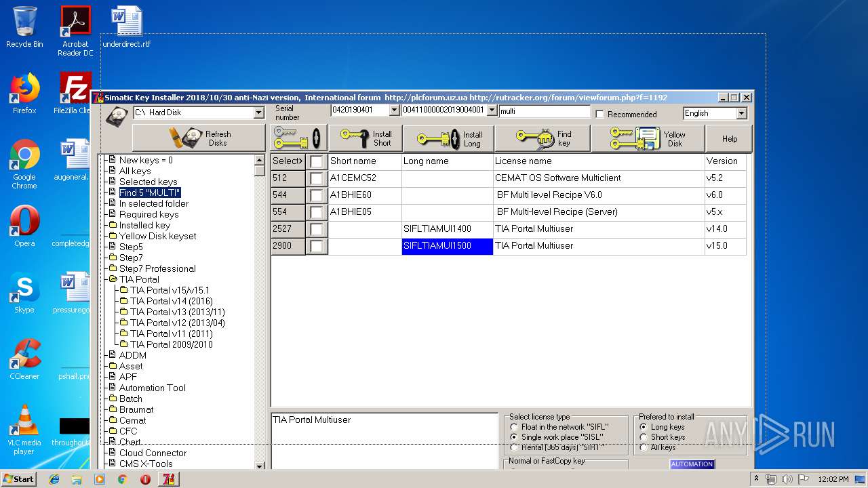Expand the English language dropdown

pos(741,113)
